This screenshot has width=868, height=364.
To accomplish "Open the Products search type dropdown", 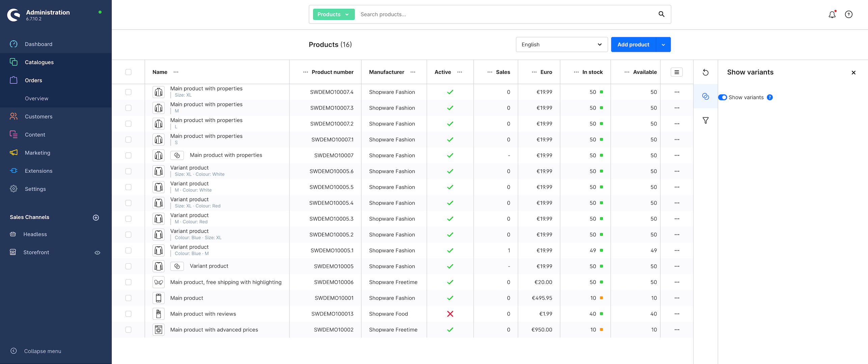I will coord(334,14).
